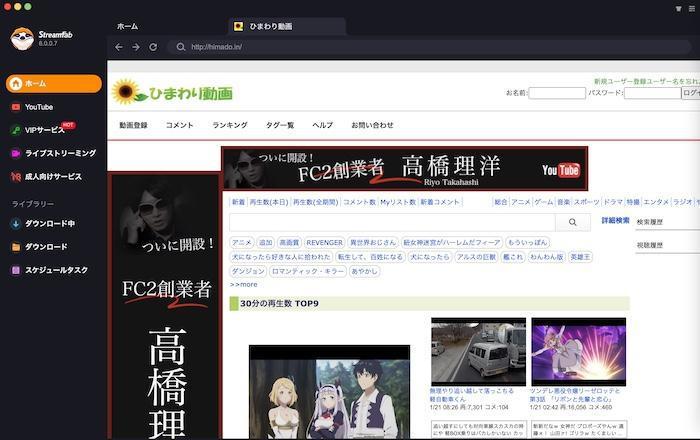The width and height of the screenshot is (700, 440).
Task: Click the URL field showing himado.in
Action: pos(429,47)
